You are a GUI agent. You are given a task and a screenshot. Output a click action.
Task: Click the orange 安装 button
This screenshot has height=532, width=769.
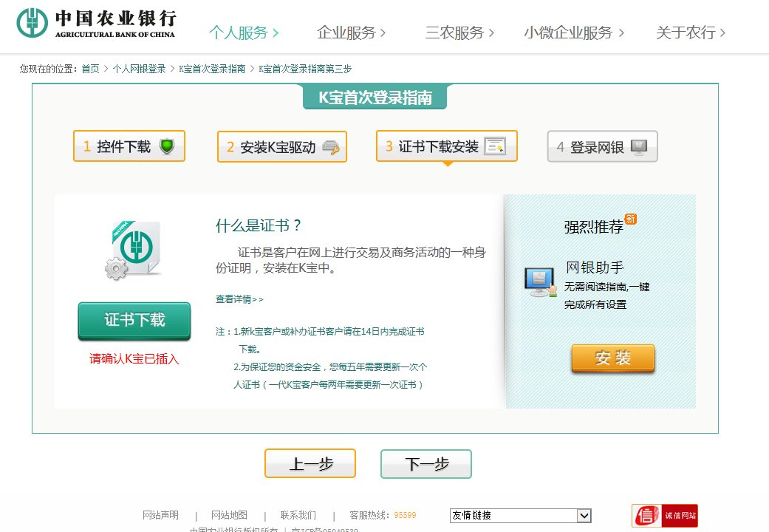(612, 357)
